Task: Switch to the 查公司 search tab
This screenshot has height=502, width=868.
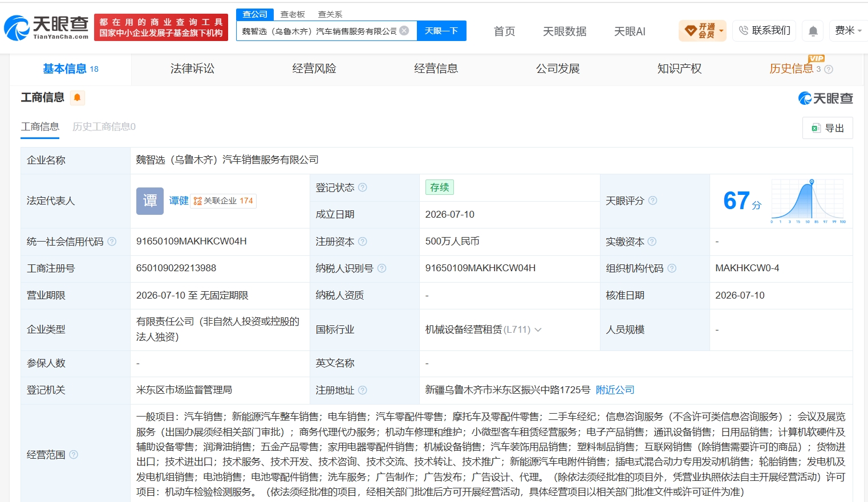Action: coord(255,14)
